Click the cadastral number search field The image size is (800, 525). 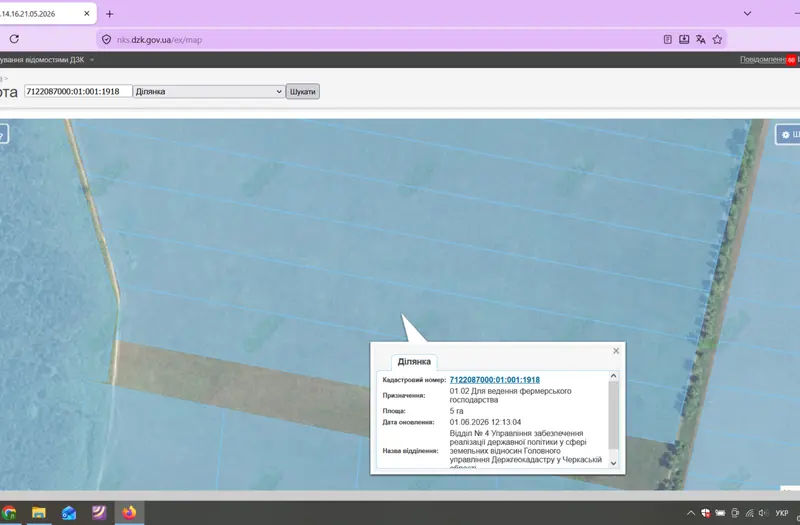coord(78,91)
